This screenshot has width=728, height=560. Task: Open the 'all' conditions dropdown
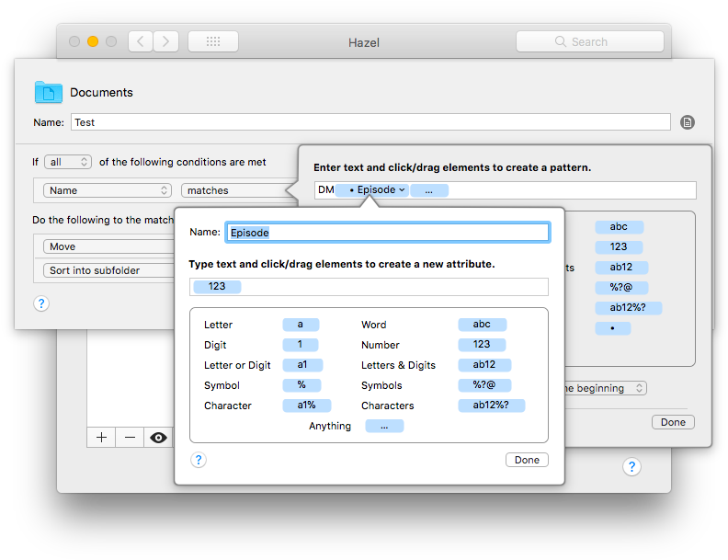[68, 162]
